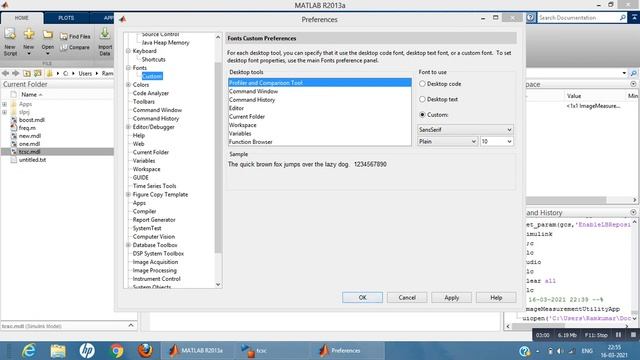Select new.mdl in Current Folder
Viewport: 640px width, 360px height.
(29, 136)
